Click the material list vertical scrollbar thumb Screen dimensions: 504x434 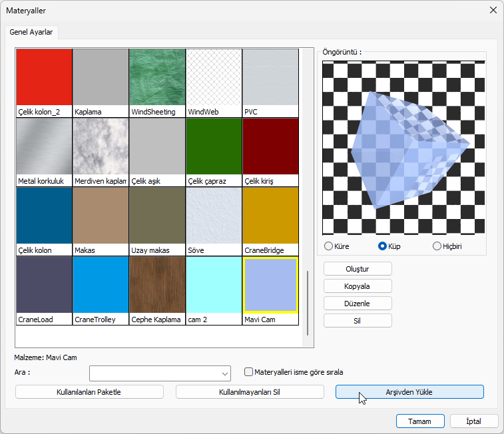tap(307, 303)
